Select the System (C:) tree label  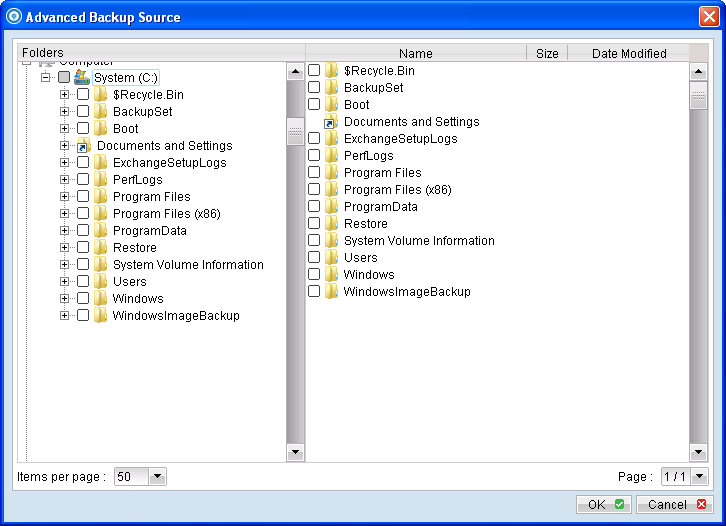tap(125, 77)
